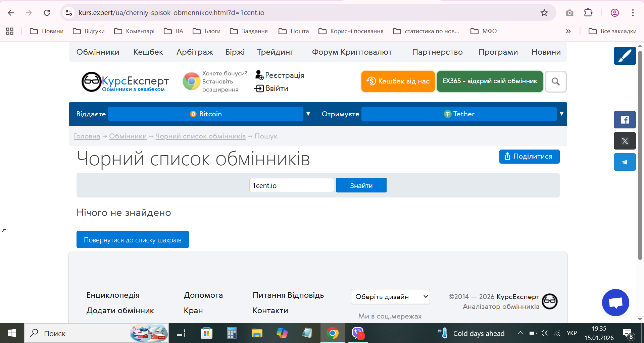Open Viber from the taskbar

point(358,333)
